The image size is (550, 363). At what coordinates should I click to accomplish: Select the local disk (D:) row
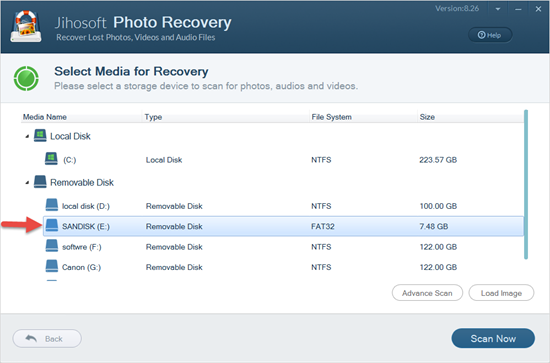tap(283, 206)
